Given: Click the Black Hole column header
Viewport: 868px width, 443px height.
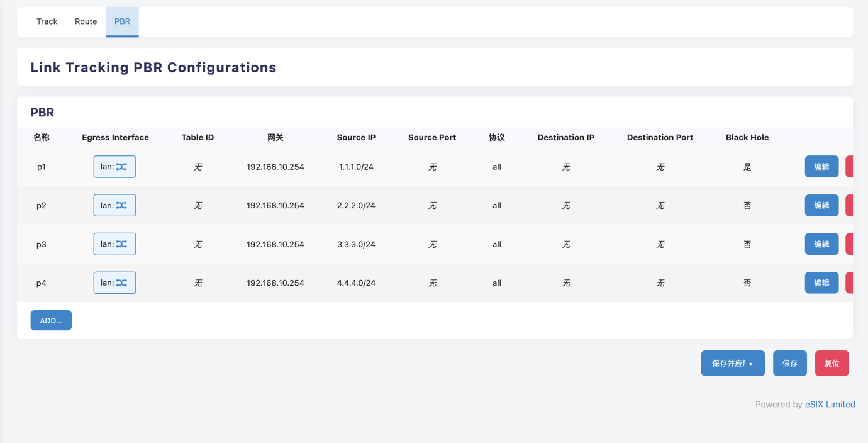Looking at the screenshot, I should [747, 138].
